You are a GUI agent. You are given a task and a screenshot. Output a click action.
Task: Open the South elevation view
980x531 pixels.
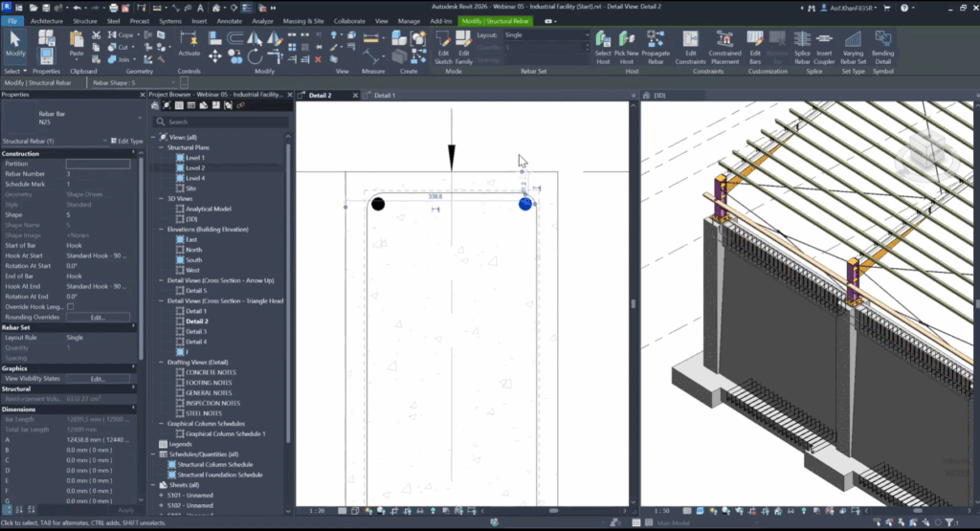tap(193, 260)
